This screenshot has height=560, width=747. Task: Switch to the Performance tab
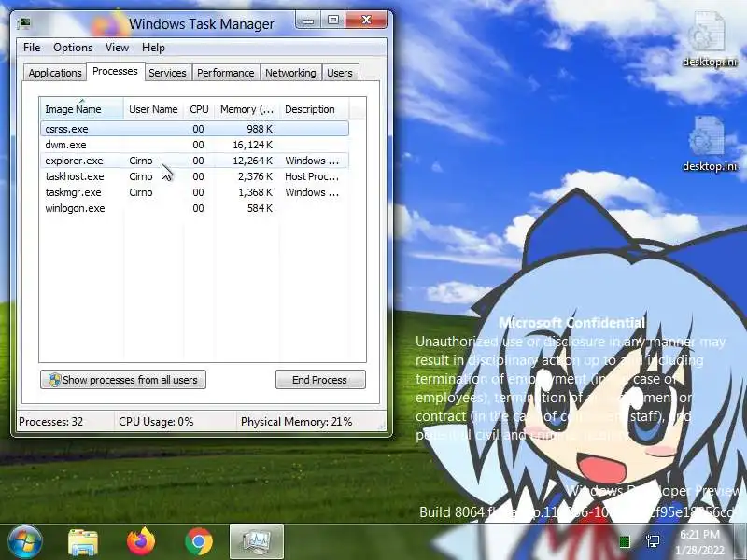point(225,73)
